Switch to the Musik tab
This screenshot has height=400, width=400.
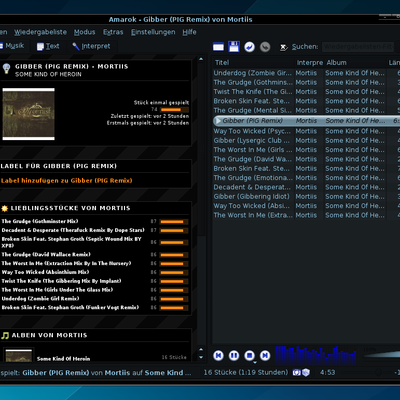pos(13,46)
